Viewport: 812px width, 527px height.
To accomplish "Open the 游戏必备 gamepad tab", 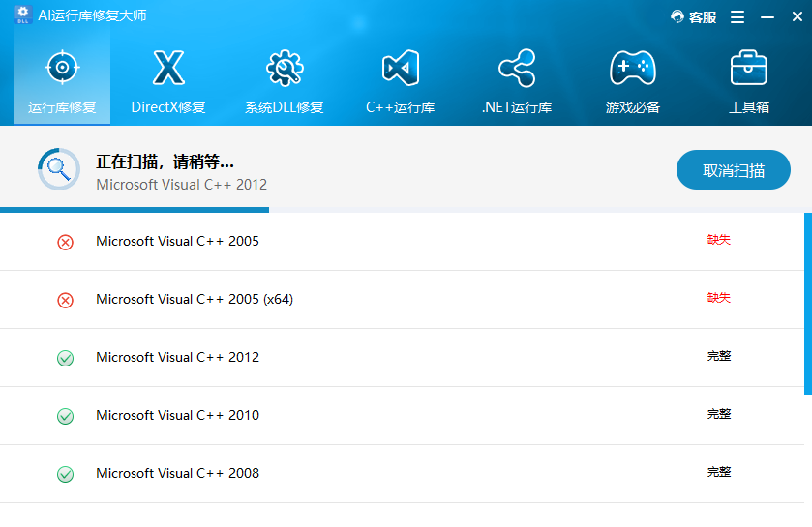I will point(633,81).
